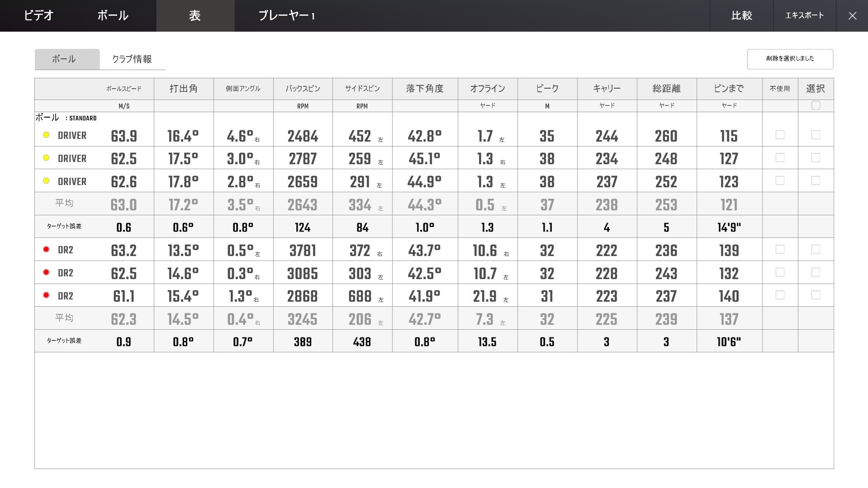Switch to the ビデオ tab

(39, 16)
